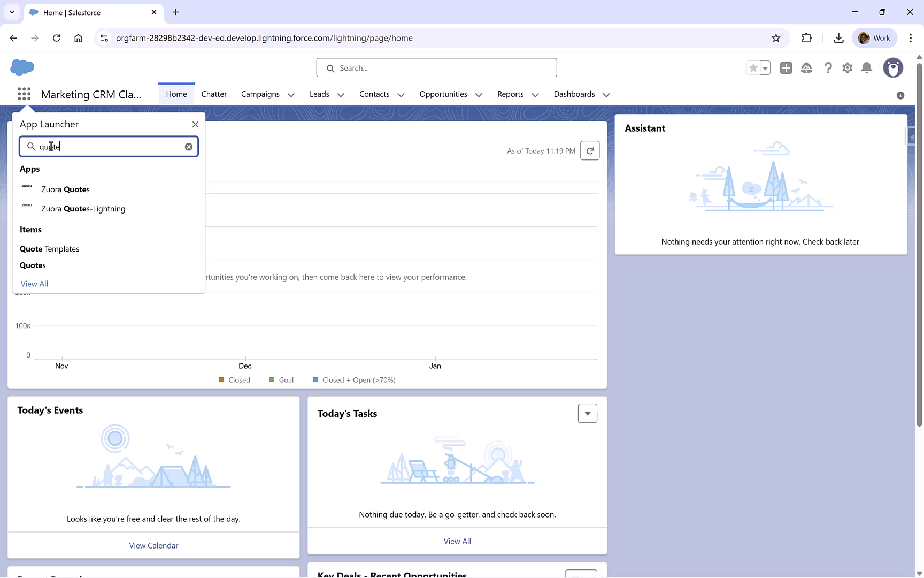Viewport: 924px width, 578px height.
Task: Open the Today's Tasks actions dropdown
Action: click(587, 413)
